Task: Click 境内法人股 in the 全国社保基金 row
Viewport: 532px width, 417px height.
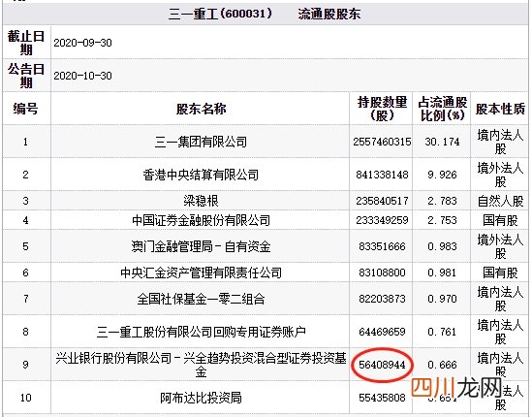Action: pyautogui.click(x=500, y=299)
